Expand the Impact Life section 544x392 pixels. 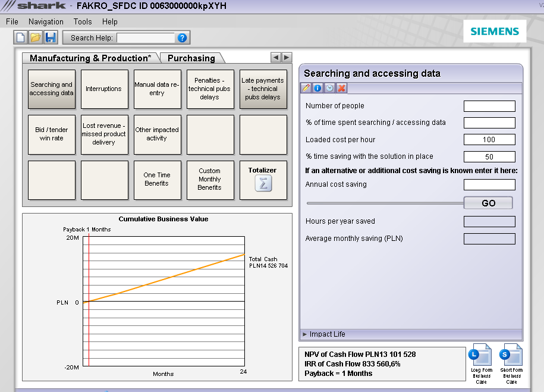(411, 334)
